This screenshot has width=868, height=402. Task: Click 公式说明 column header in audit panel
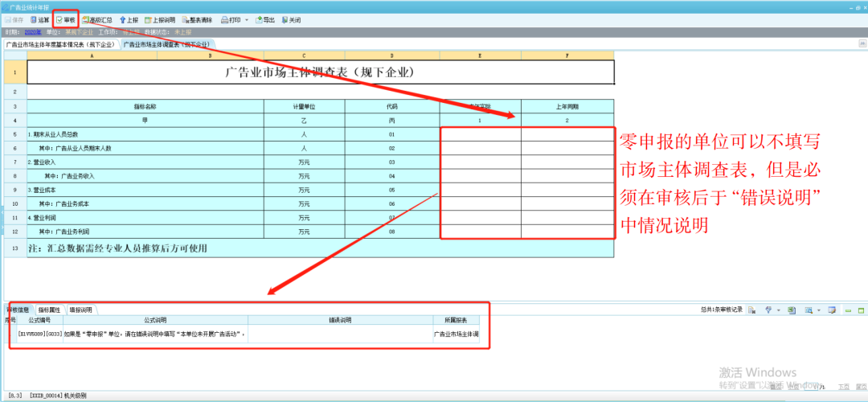tap(156, 320)
